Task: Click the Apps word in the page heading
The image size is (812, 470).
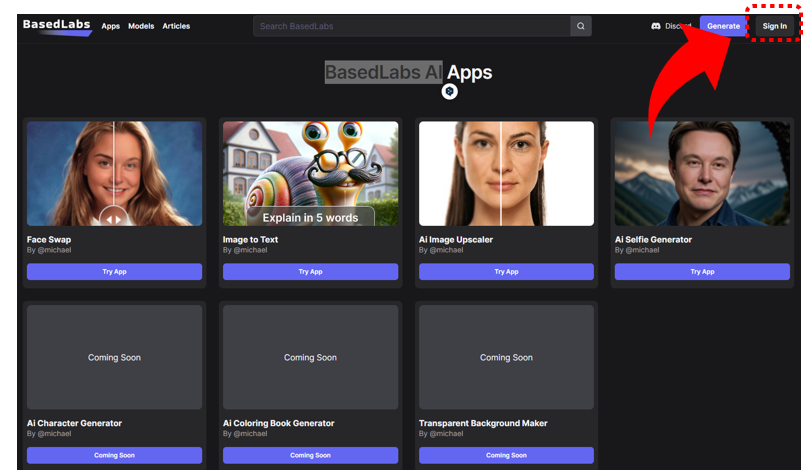Action: pyautogui.click(x=470, y=73)
